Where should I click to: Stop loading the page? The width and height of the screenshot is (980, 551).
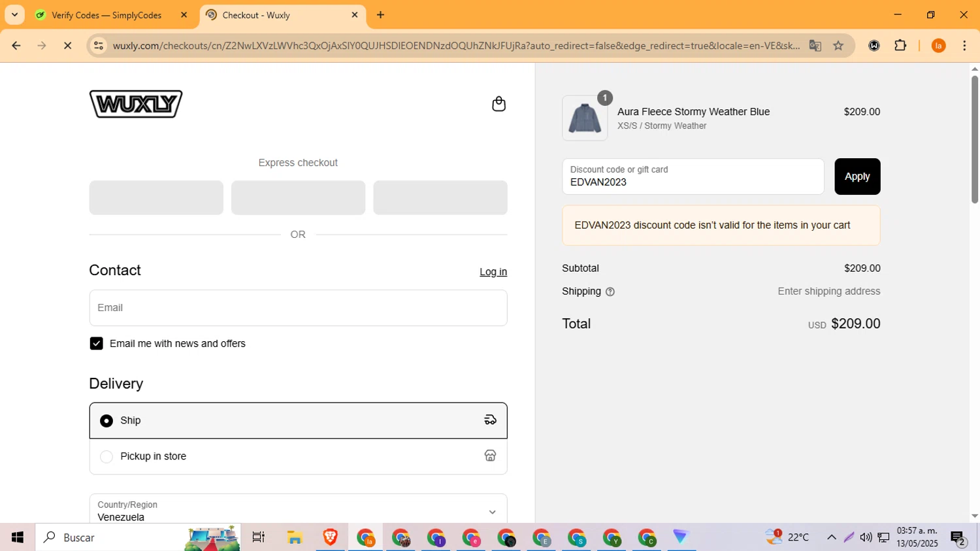click(67, 46)
